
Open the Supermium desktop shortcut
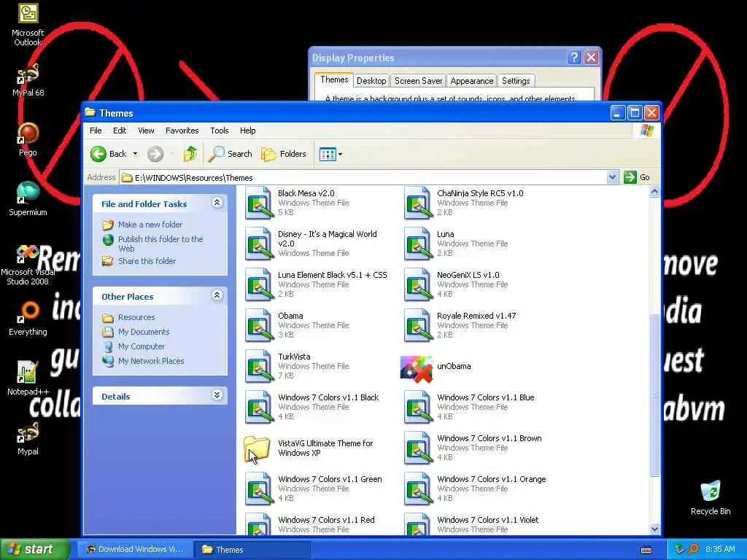[x=28, y=199]
